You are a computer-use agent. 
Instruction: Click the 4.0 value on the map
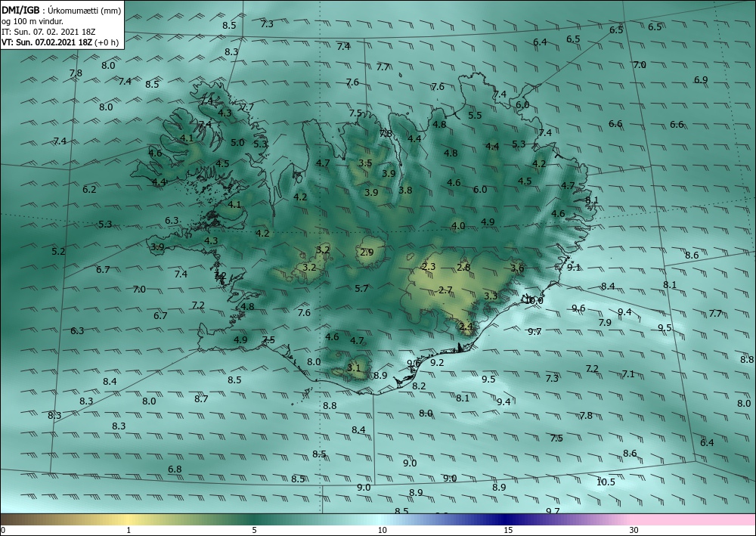tap(458, 225)
